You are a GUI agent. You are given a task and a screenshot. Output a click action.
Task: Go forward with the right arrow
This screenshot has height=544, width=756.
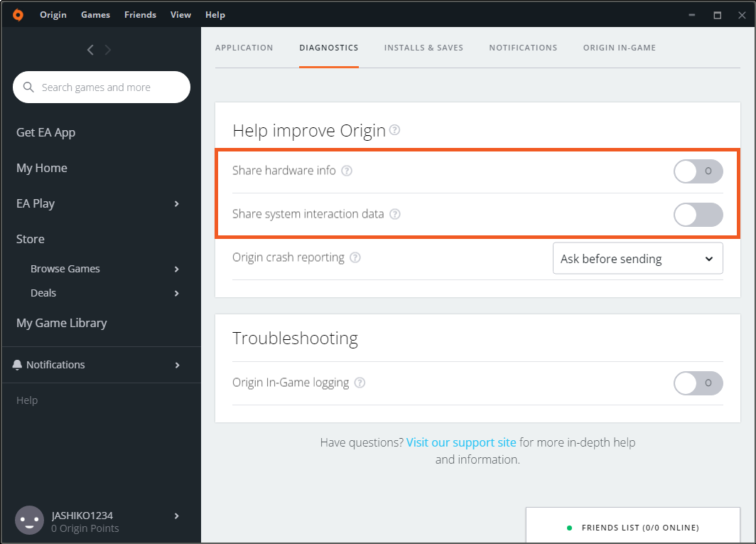click(108, 50)
